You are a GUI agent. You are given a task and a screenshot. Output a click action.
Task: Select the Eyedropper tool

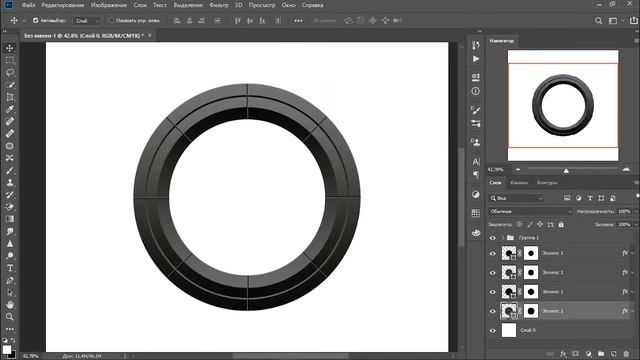pos(10,109)
